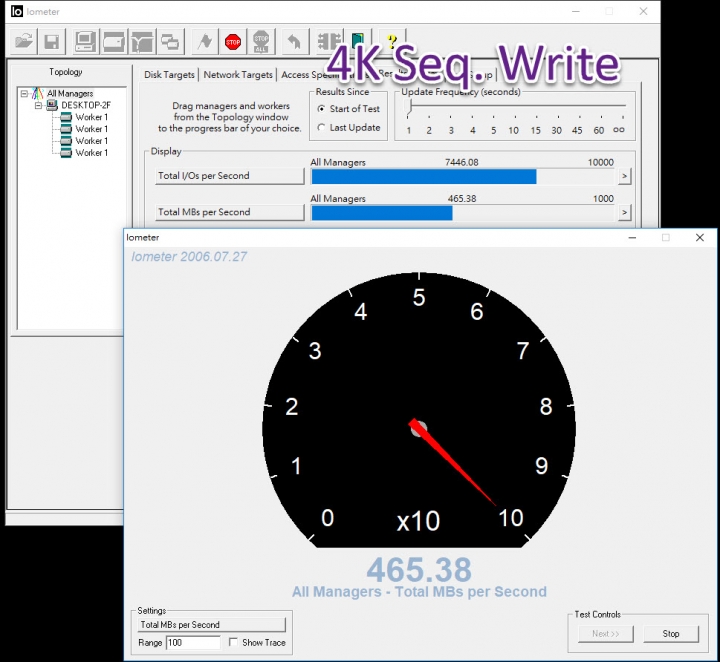Exit Iometer via the door icon
Viewport: 720px width, 662px height.
pyautogui.click(x=357, y=42)
